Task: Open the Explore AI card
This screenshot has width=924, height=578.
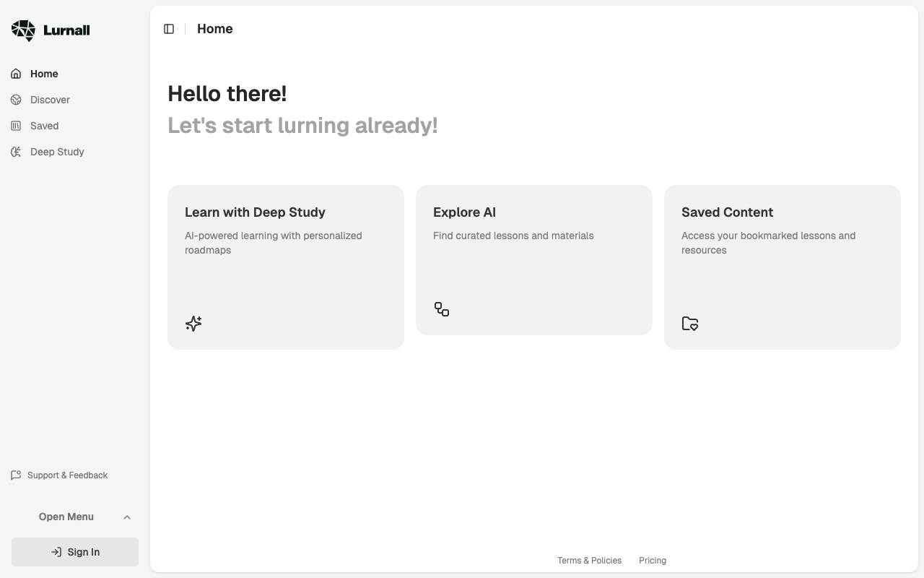Action: click(x=534, y=260)
